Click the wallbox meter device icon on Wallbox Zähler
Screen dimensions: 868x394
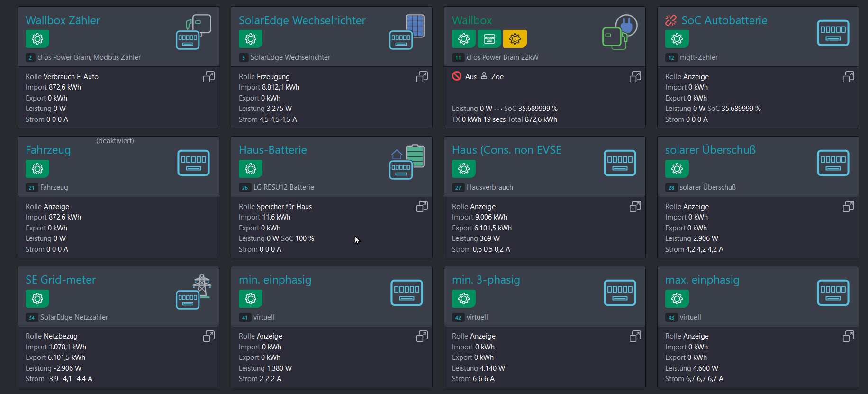coord(194,32)
